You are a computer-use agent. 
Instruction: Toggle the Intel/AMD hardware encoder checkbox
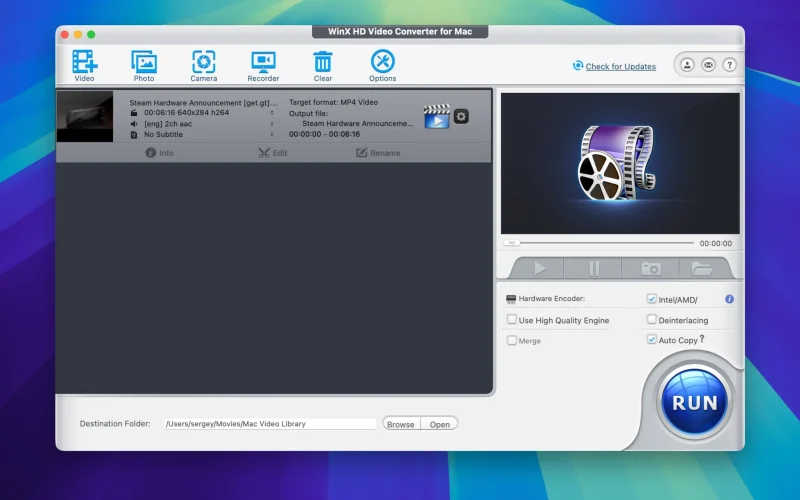tap(652, 298)
